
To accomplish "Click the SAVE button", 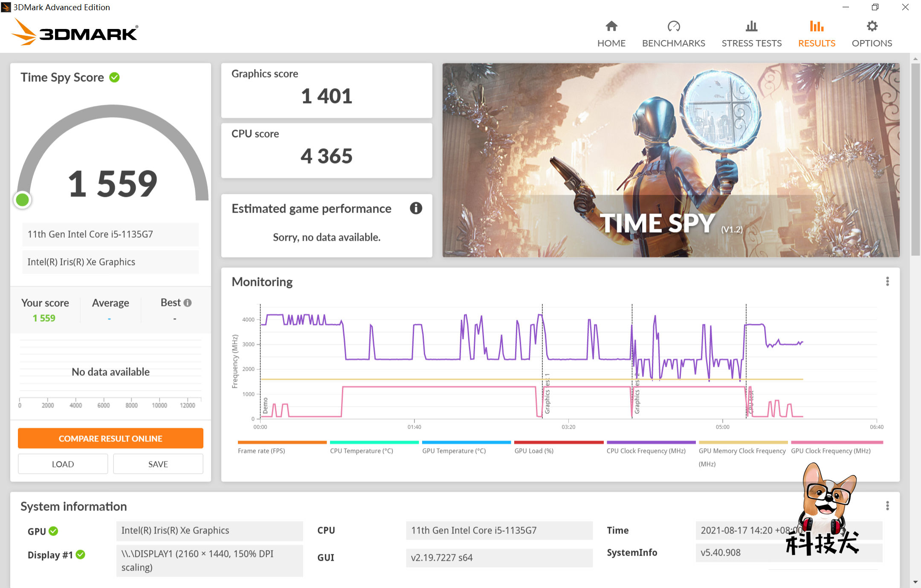I will [x=158, y=464].
